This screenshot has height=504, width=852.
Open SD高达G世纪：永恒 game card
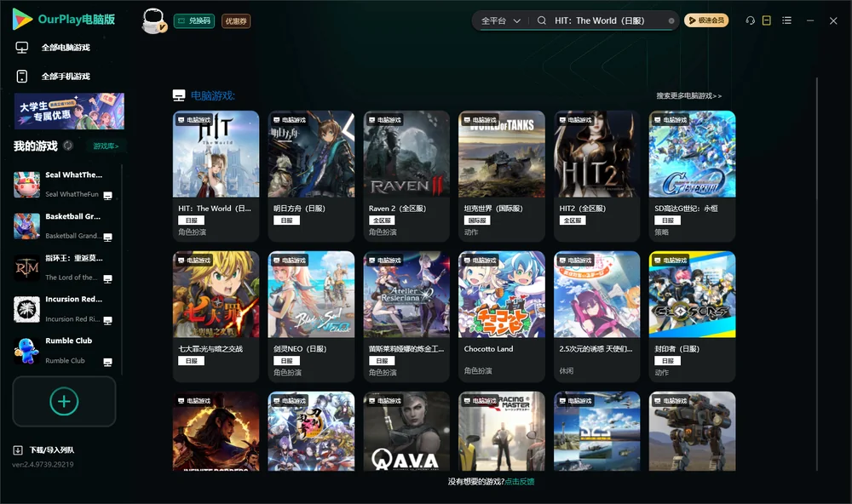click(692, 176)
